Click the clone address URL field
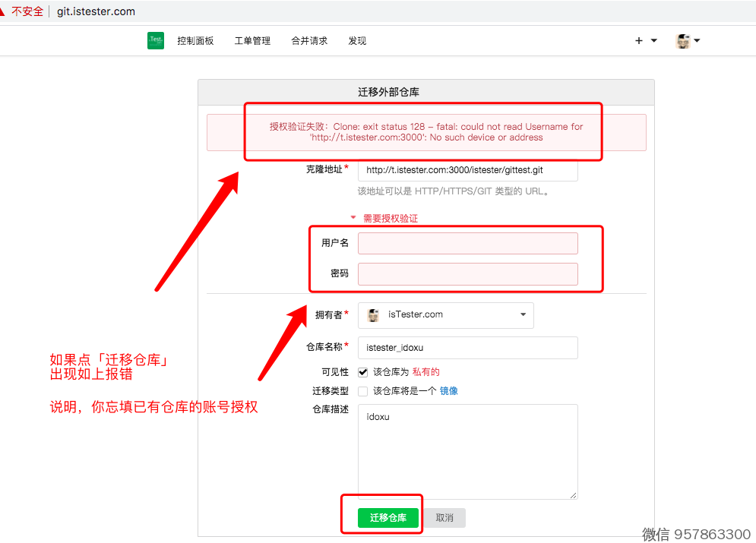The image size is (756, 543). pos(467,170)
